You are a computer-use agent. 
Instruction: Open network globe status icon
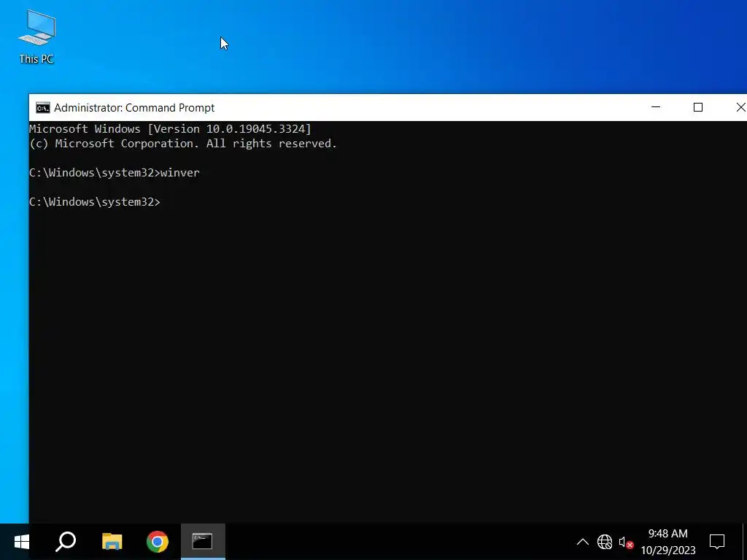click(605, 542)
